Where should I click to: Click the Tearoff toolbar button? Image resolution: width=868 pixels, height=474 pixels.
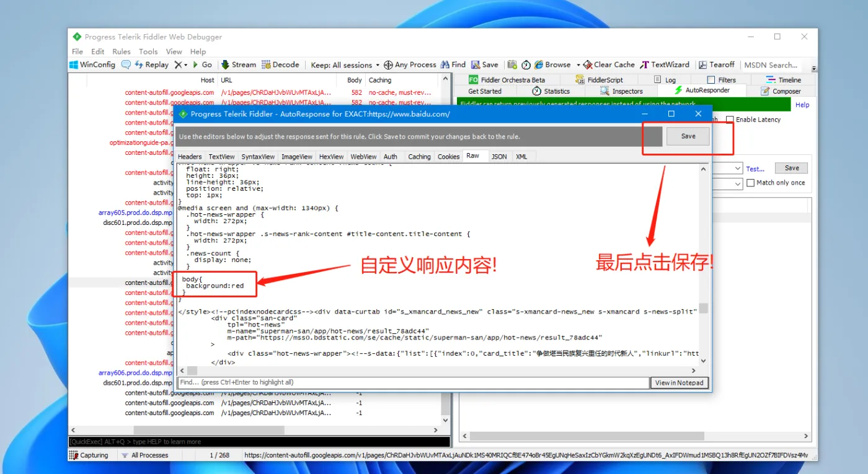717,64
